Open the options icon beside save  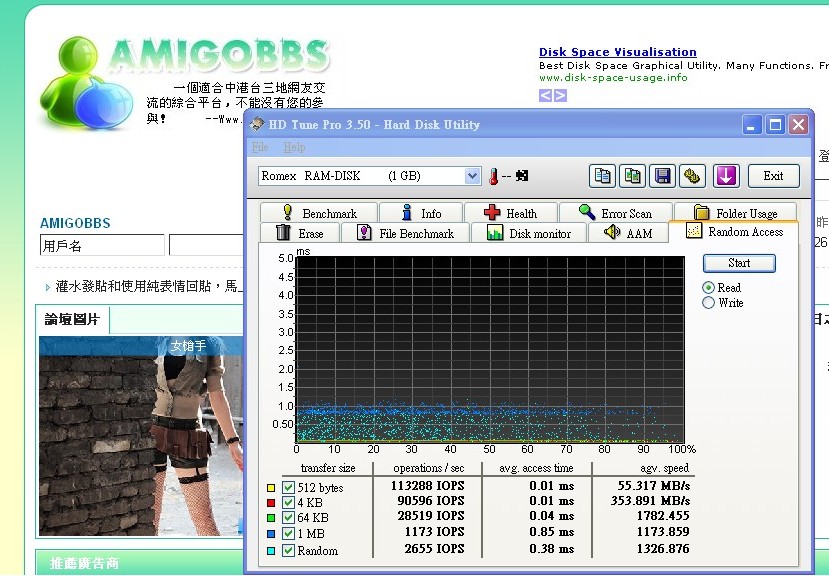pyautogui.click(x=692, y=176)
